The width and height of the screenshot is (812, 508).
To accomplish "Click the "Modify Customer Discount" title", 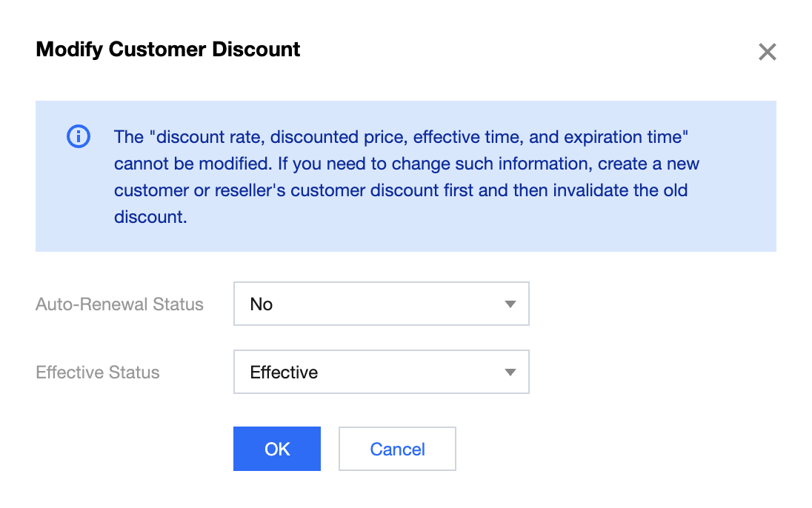I will coord(168,50).
